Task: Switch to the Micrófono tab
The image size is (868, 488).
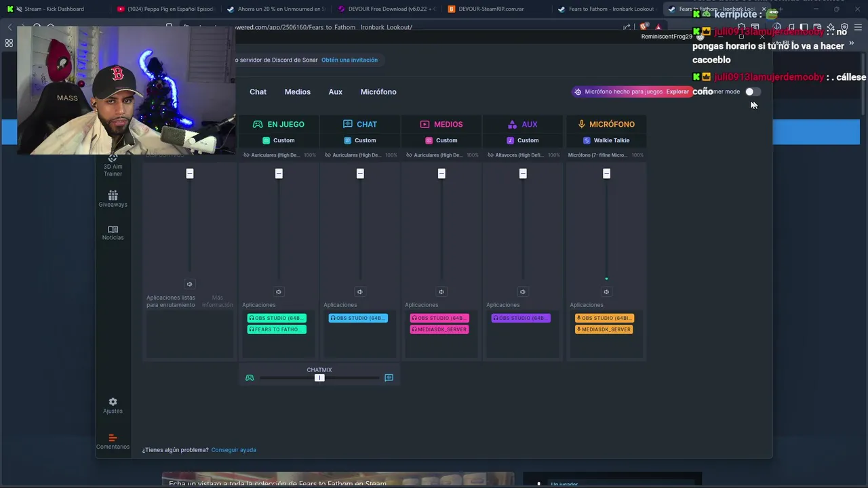Action: point(378,91)
